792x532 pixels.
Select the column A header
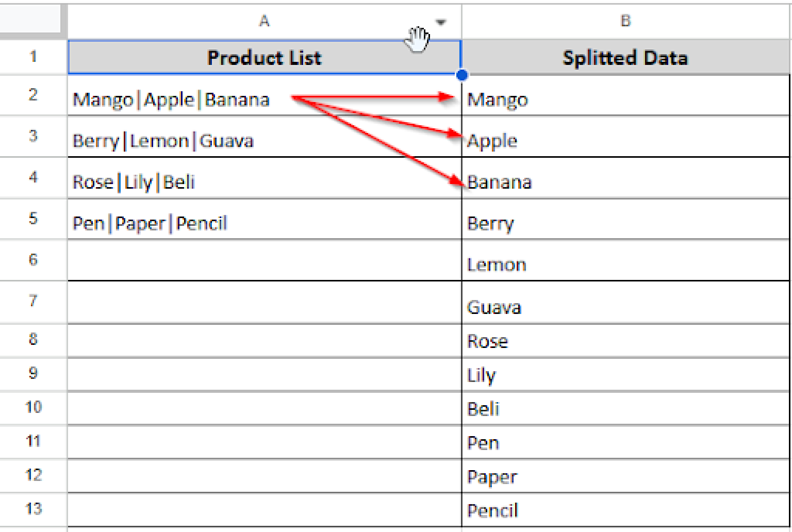tap(265, 22)
